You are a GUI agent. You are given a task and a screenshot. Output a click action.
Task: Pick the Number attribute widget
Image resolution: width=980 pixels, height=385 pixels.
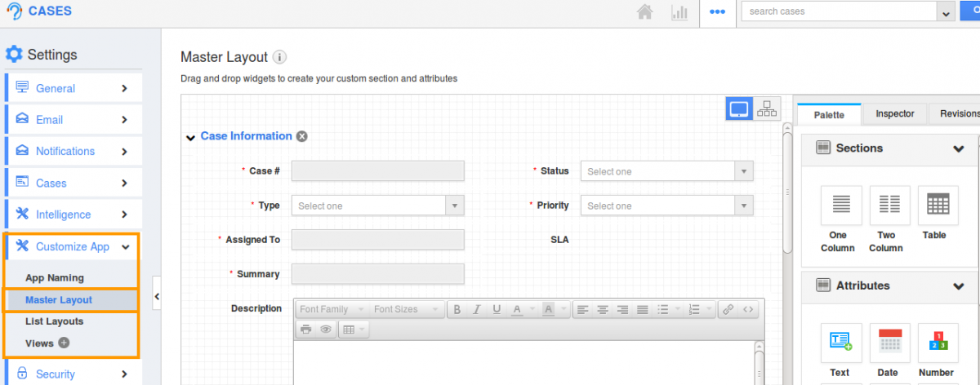click(x=935, y=351)
